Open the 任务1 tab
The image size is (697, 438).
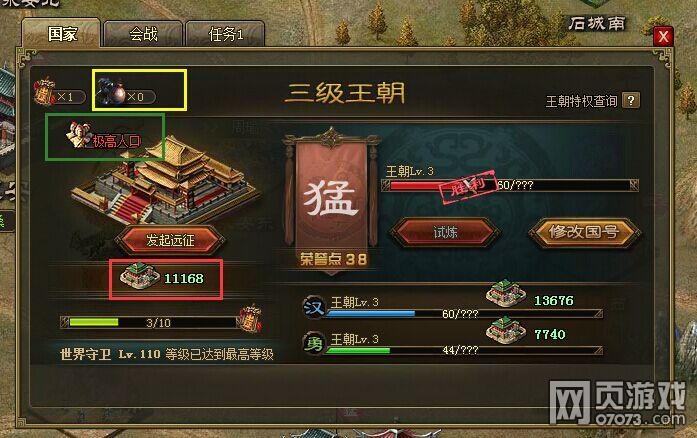[225, 34]
